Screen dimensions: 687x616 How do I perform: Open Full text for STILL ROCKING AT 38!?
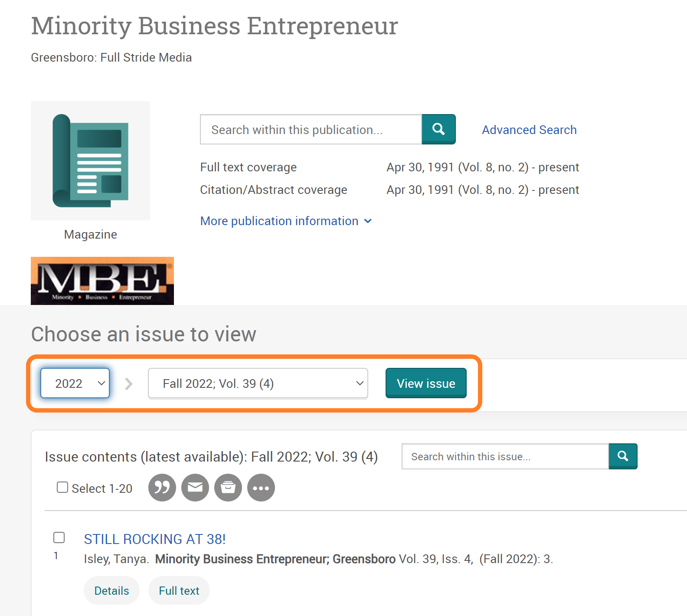click(179, 590)
